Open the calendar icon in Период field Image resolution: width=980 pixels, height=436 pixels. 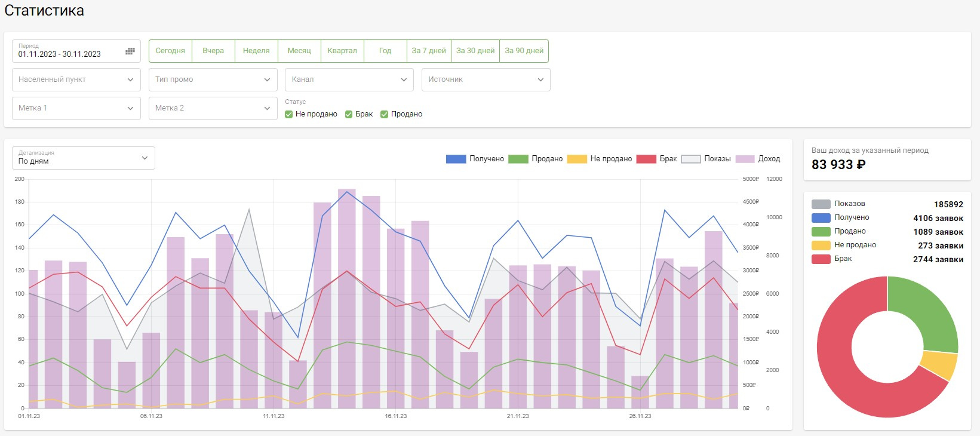(130, 51)
